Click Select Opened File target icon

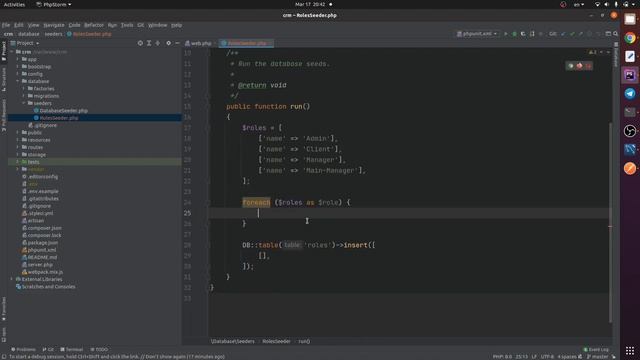140,43
